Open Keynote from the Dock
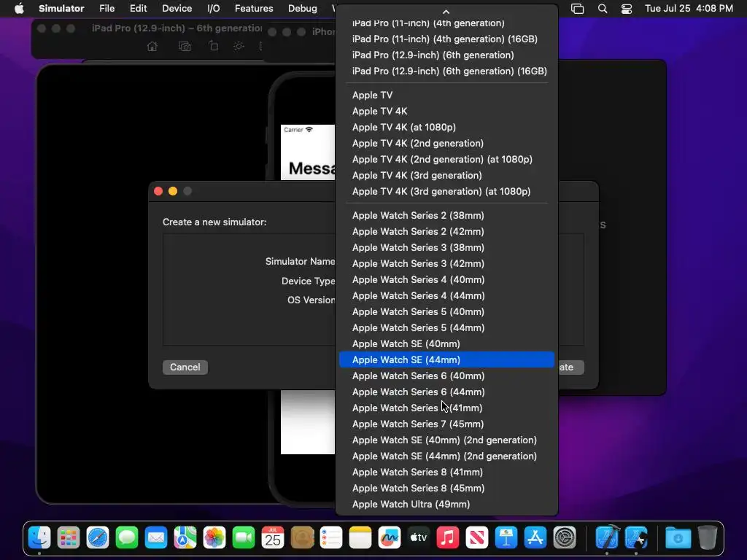Viewport: 747px width, 560px height. coord(506,538)
